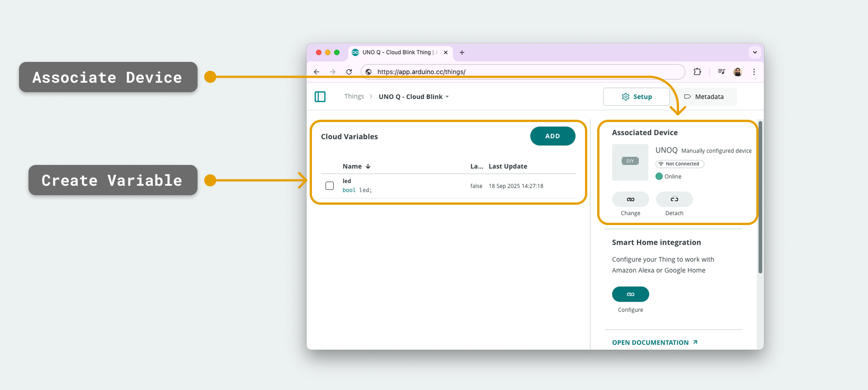The width and height of the screenshot is (868, 390).
Task: Click the Online status indicator
Action: 669,177
